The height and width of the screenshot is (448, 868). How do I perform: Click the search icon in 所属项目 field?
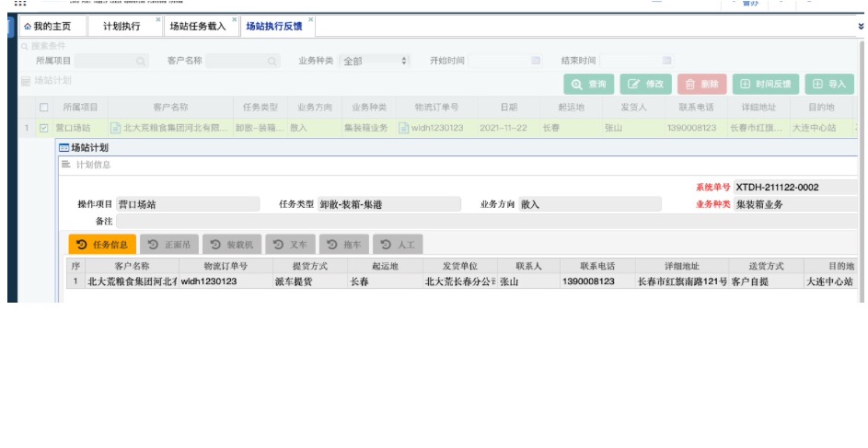[x=141, y=61]
